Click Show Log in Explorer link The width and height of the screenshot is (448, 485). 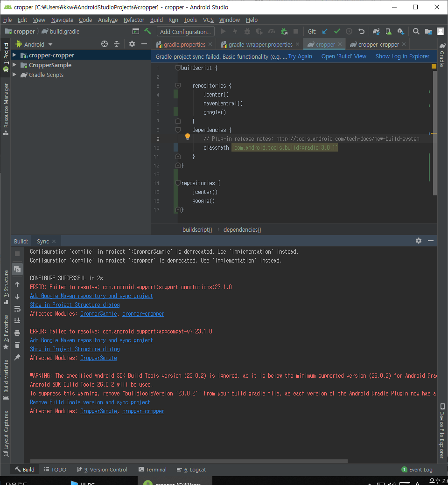(402, 56)
